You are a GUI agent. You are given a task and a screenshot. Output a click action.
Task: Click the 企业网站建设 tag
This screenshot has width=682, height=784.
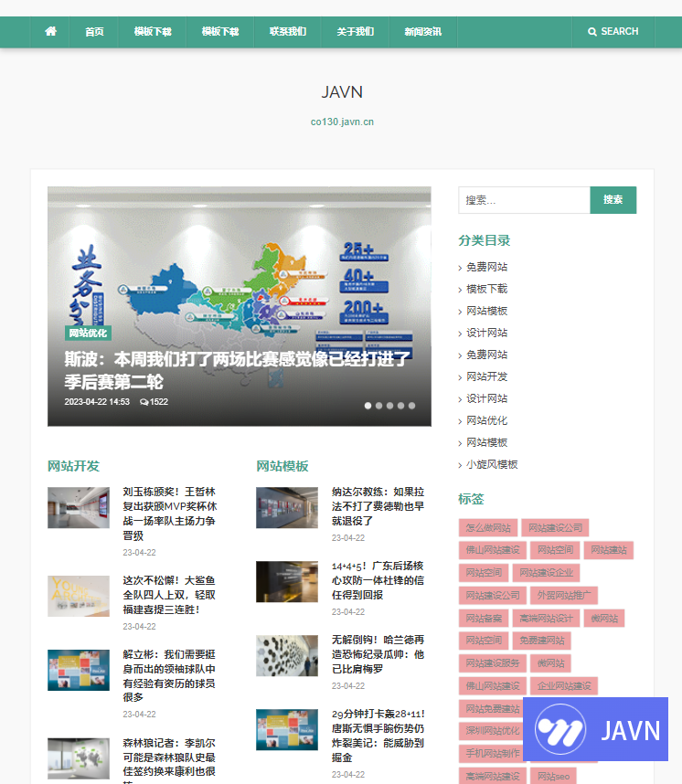click(x=563, y=686)
